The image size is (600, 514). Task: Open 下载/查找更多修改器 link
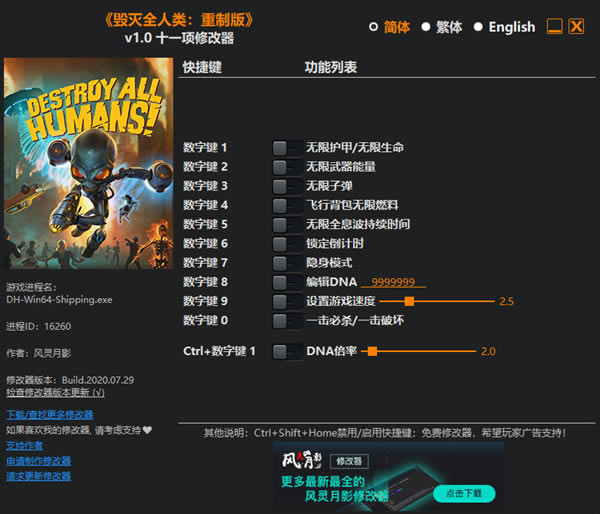point(50,414)
